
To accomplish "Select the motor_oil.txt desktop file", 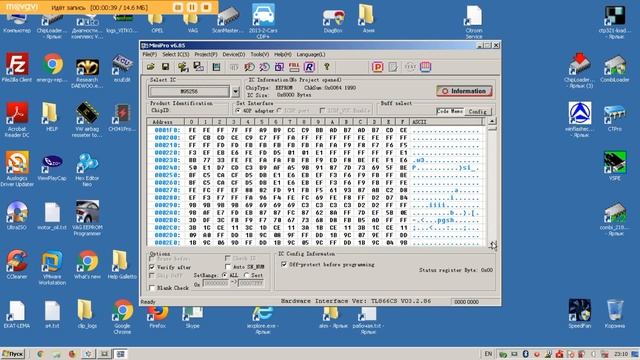I will [52, 215].
